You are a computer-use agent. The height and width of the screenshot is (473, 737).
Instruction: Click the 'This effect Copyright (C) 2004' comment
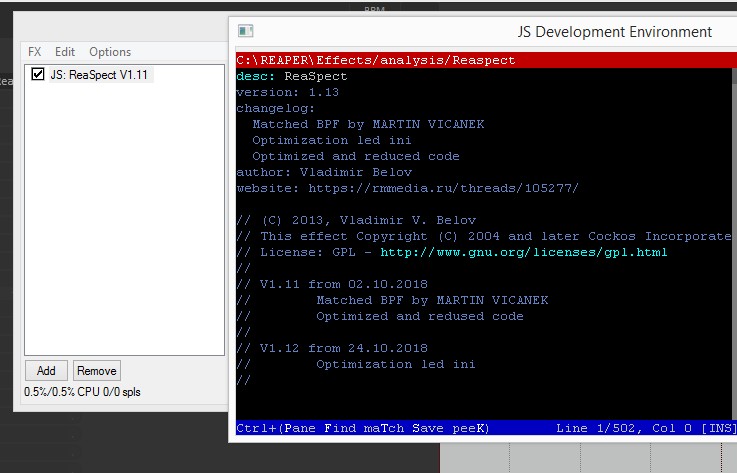[x=484, y=236]
